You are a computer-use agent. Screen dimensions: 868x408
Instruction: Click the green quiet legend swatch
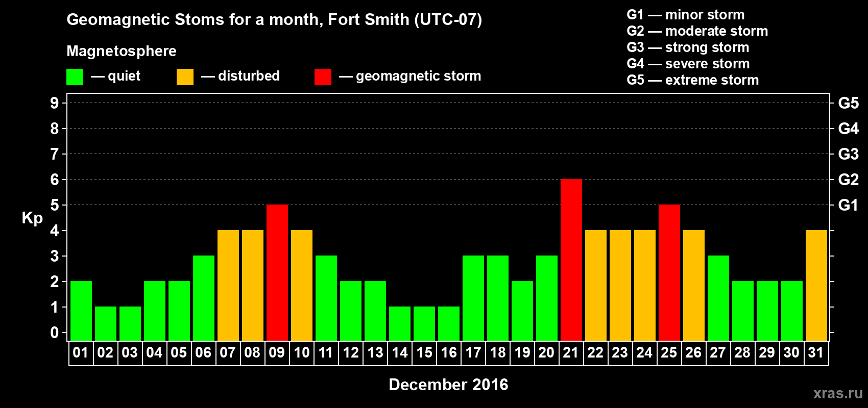(75, 77)
